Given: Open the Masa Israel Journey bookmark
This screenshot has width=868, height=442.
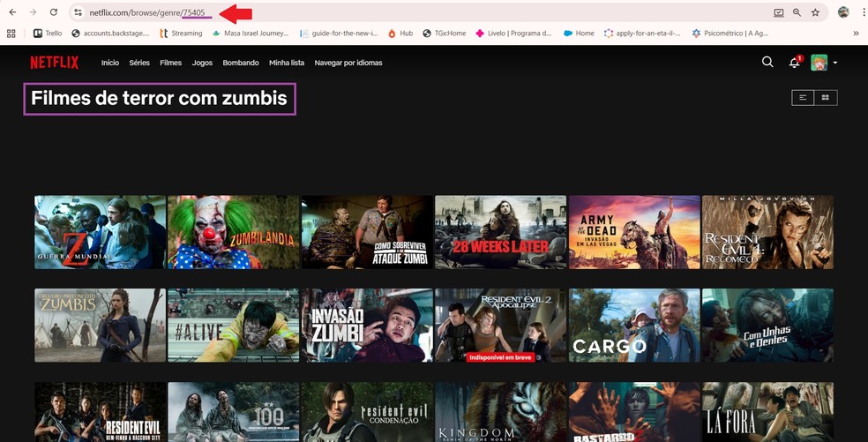Looking at the screenshot, I should pyautogui.click(x=251, y=34).
